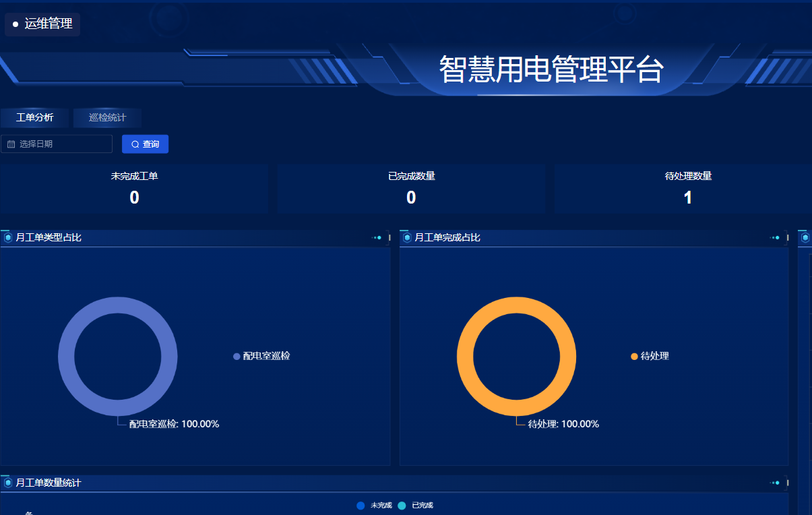Click the hexagon icon beside 月工单数量统计
This screenshot has height=515, width=812.
[x=8, y=483]
